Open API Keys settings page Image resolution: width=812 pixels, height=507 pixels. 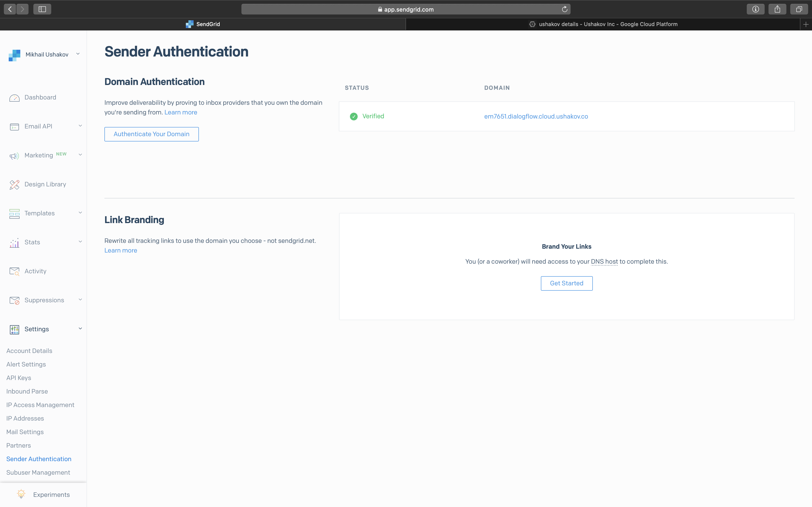click(19, 378)
